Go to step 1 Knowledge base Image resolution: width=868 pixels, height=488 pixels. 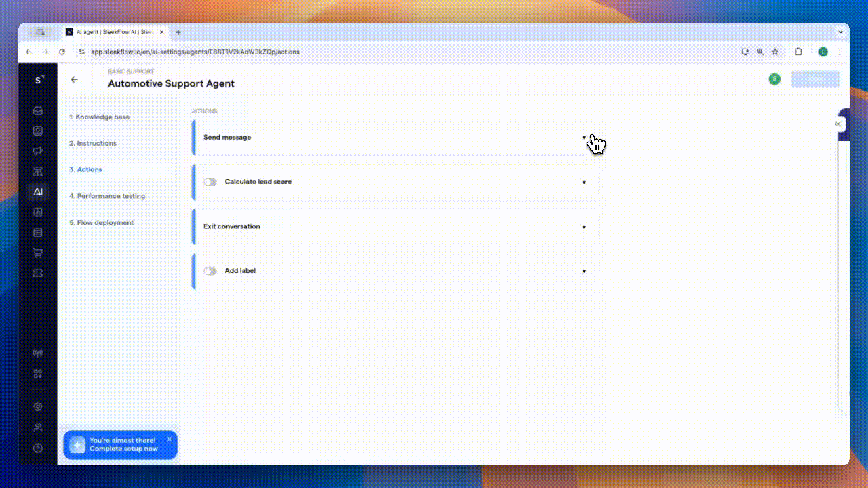click(x=99, y=117)
